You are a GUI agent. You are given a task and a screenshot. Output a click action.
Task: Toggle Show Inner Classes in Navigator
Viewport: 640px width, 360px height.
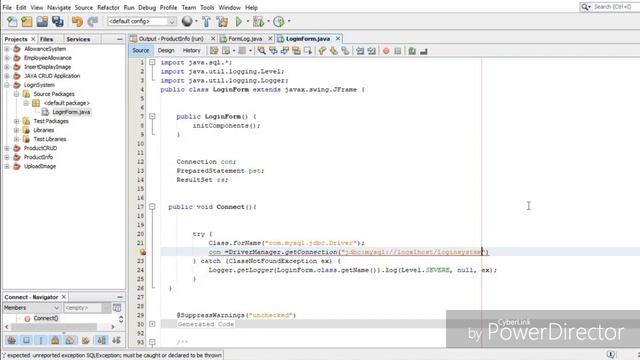pyautogui.click(x=70, y=340)
